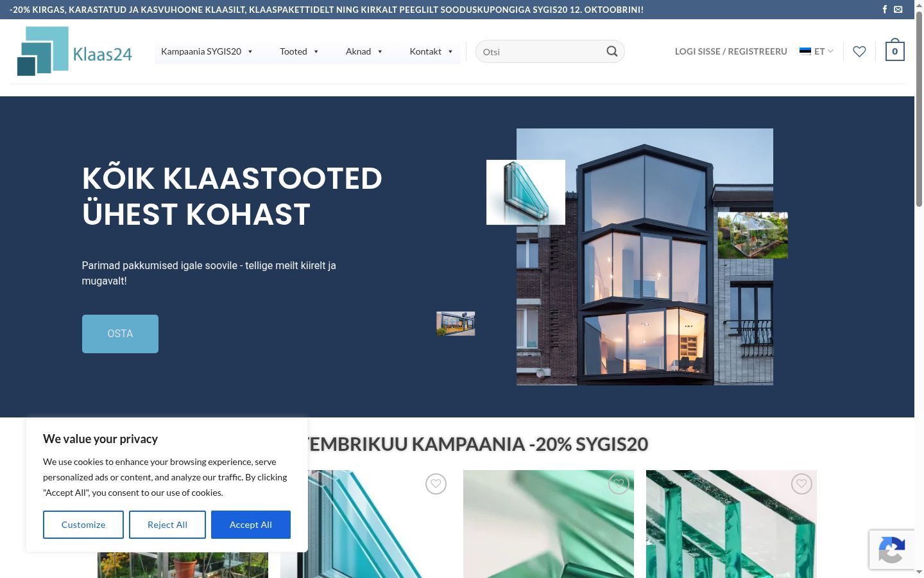Click the search magnifier icon
Viewport: 924px width, 578px height.
[x=612, y=51]
